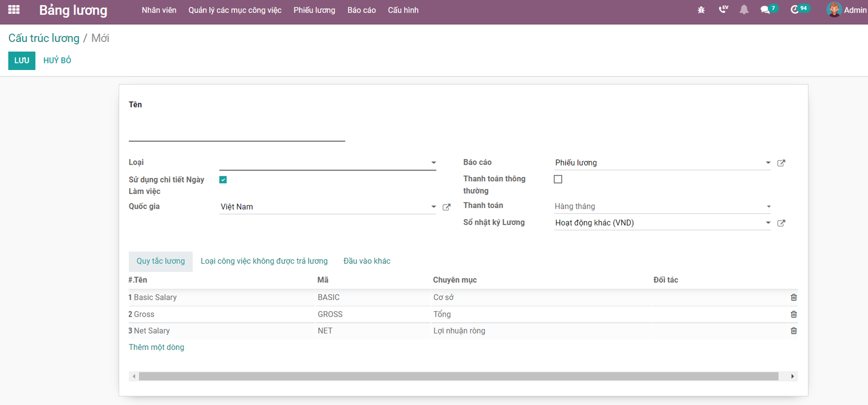Open the Báo cáo menu
The width and height of the screenshot is (868, 405).
361,10
